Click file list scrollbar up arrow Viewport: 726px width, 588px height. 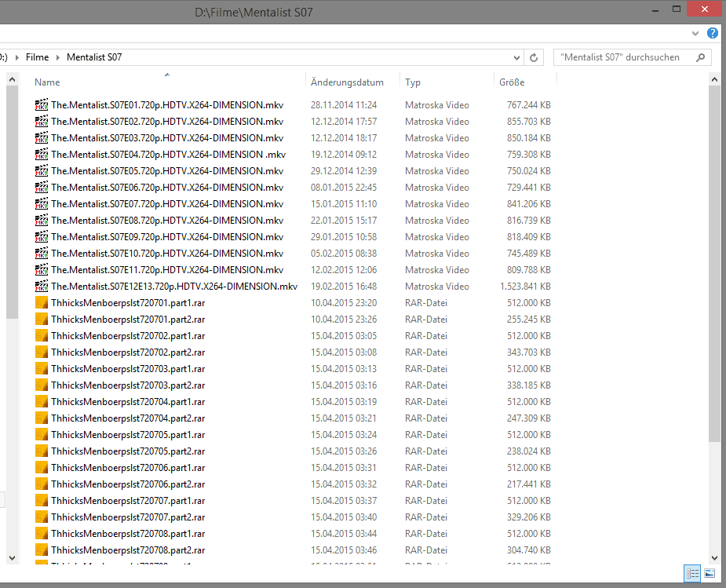click(714, 79)
